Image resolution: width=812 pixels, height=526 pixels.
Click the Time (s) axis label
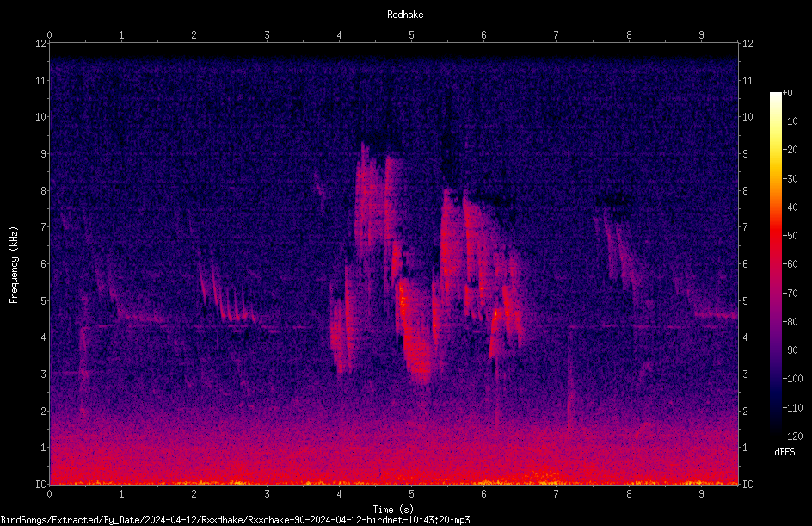click(393, 510)
